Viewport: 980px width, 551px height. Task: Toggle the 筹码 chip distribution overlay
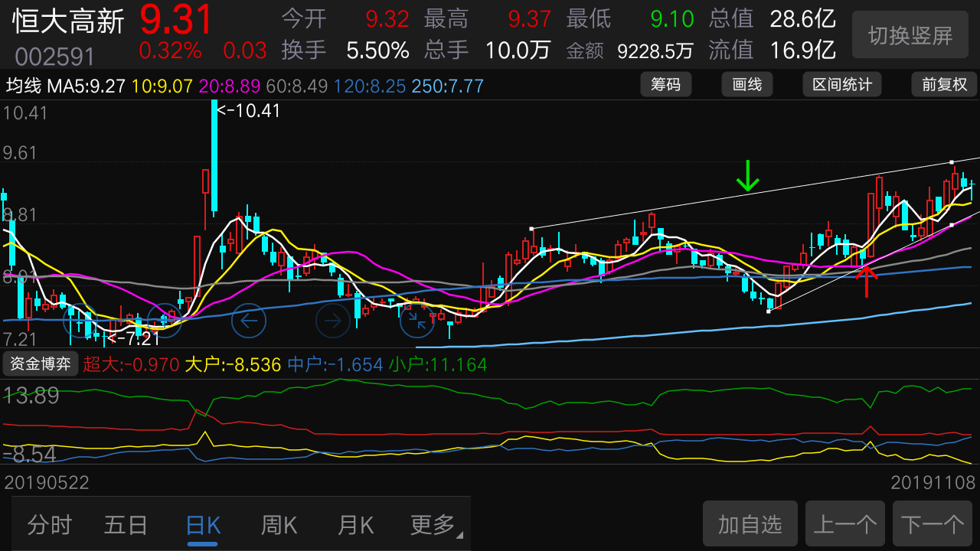[x=665, y=84]
